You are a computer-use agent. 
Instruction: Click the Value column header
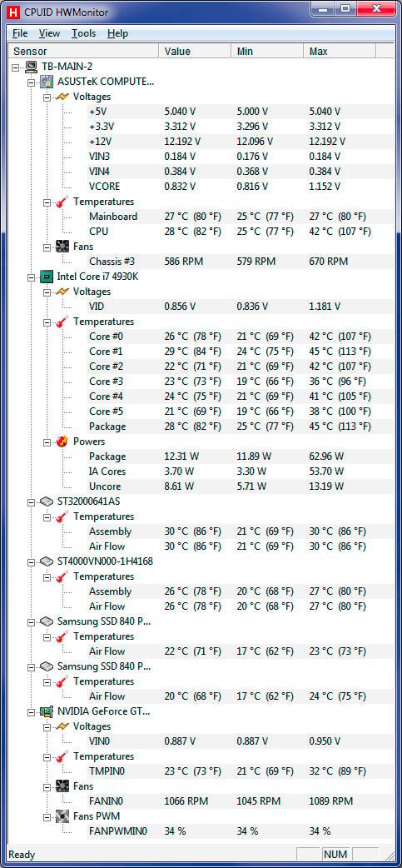[196, 51]
